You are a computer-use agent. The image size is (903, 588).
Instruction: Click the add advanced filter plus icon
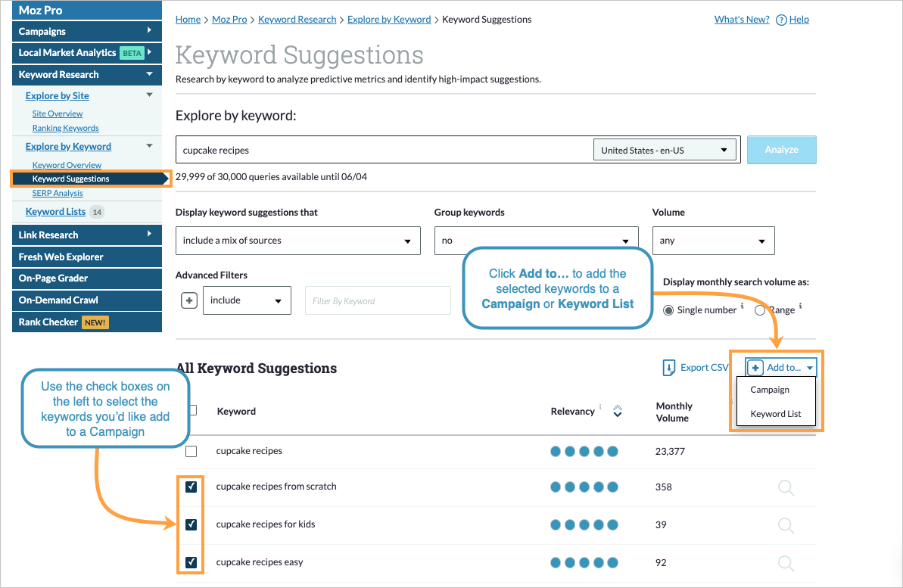pyautogui.click(x=189, y=300)
